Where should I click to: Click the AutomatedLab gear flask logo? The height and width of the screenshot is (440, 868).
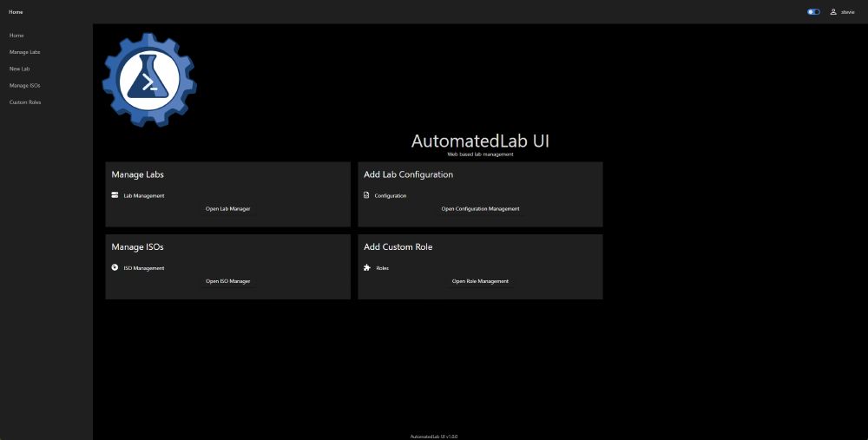coord(149,80)
